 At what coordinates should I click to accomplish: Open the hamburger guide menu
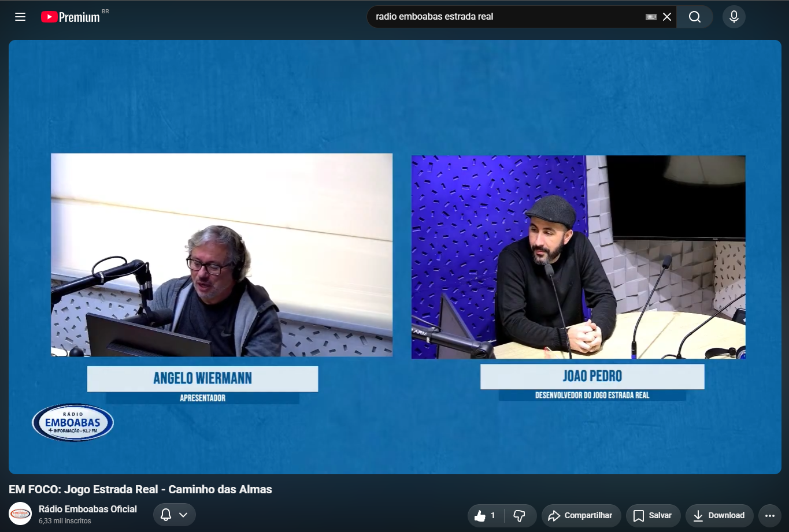point(20,17)
